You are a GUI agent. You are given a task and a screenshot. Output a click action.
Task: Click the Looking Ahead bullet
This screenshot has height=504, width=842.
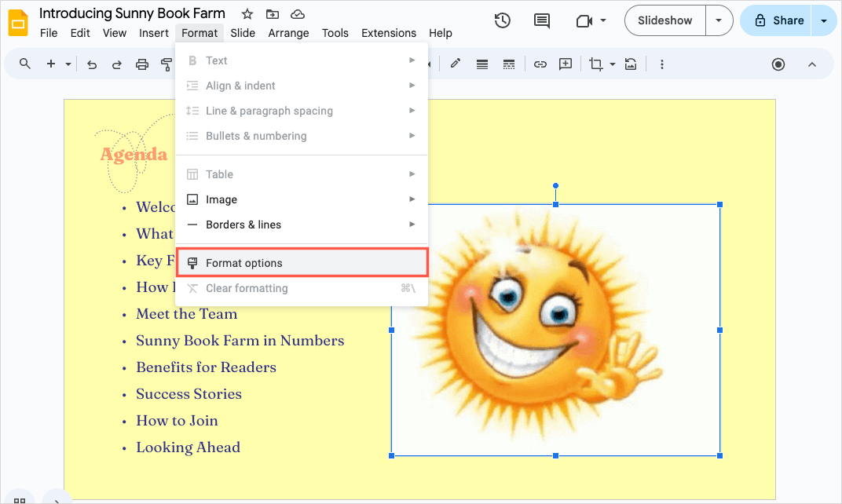[x=188, y=447]
